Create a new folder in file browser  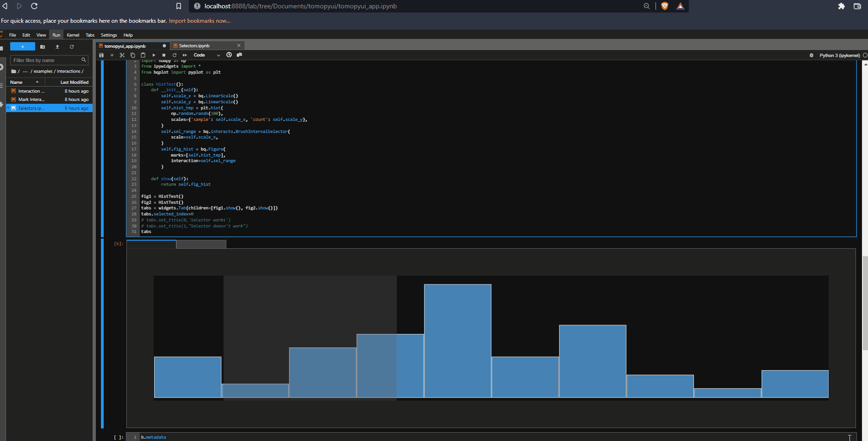tap(42, 46)
